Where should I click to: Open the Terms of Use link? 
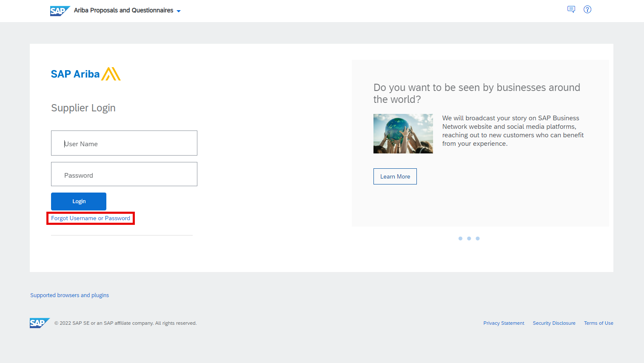pos(598,323)
